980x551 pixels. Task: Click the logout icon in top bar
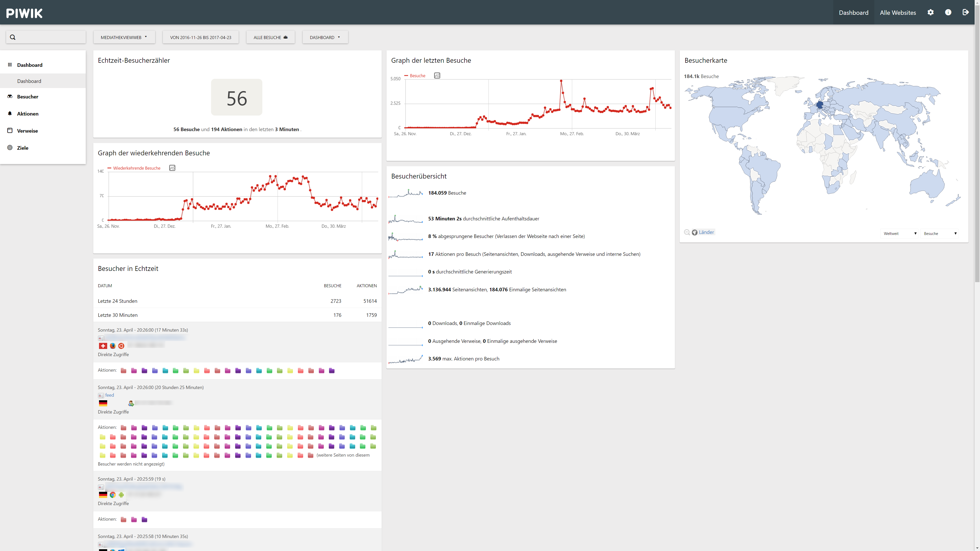click(965, 12)
